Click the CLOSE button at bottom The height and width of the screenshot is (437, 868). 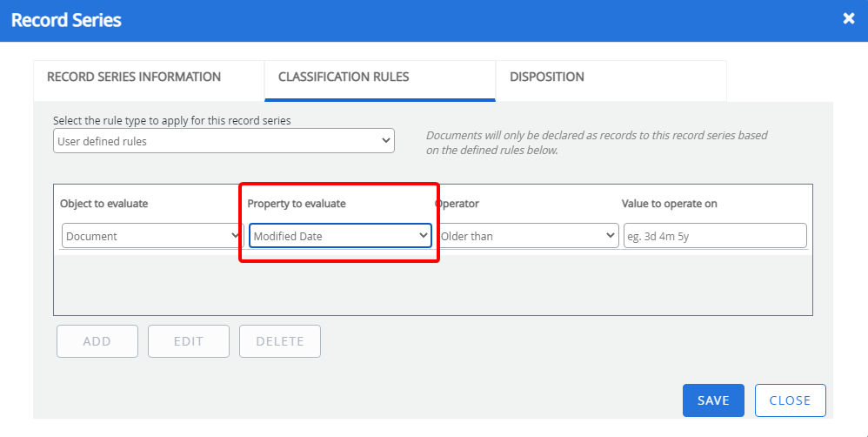point(790,400)
